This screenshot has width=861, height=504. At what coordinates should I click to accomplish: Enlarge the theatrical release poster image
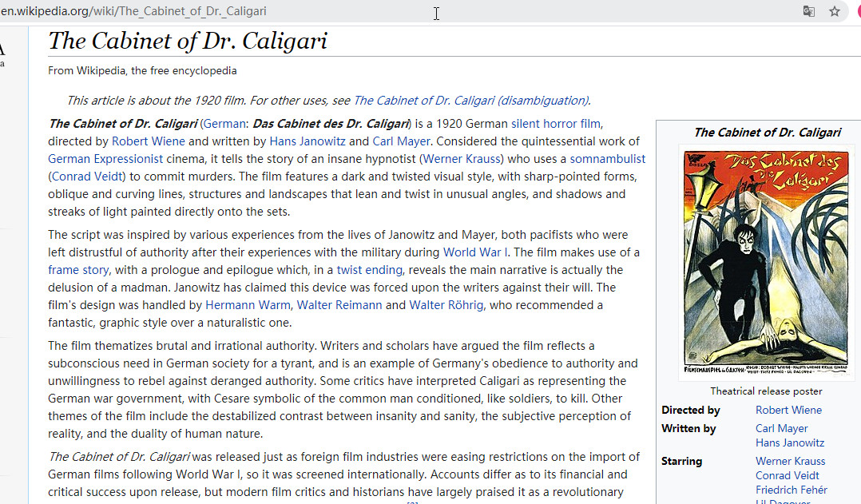click(766, 263)
